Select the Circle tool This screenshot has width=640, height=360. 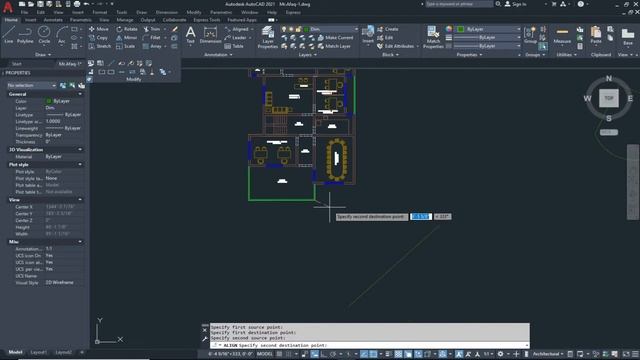[44, 35]
